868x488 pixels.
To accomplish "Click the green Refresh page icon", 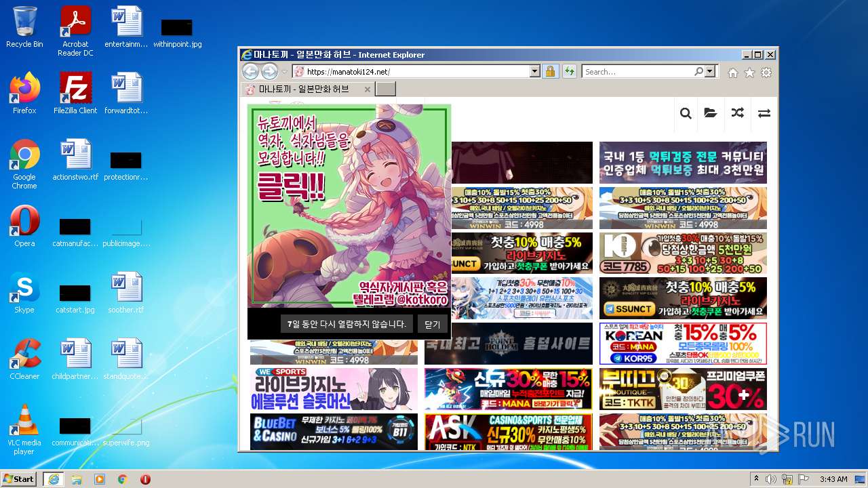I will [569, 71].
